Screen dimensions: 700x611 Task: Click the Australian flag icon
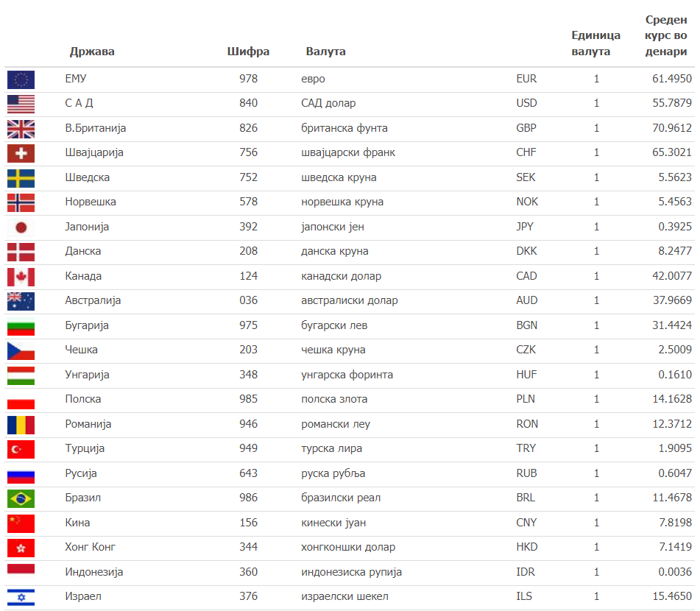[21, 300]
